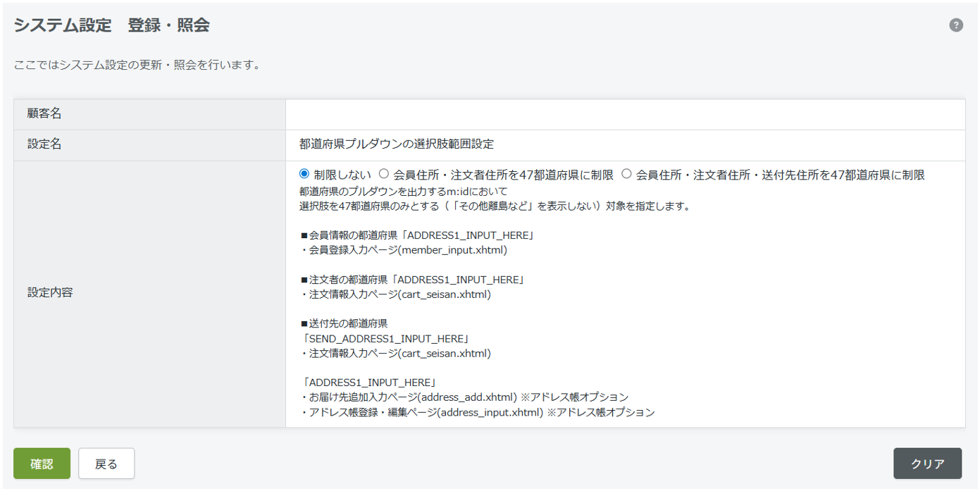Viewport: 980px width, 491px height.
Task: Click the 設定名 row label
Action: coord(44,144)
